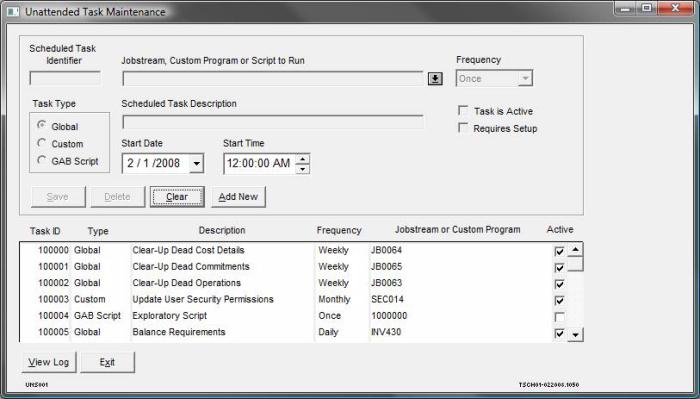Click the Scheduled Task Identifier field
Screen dimensions: 700x399
65,79
